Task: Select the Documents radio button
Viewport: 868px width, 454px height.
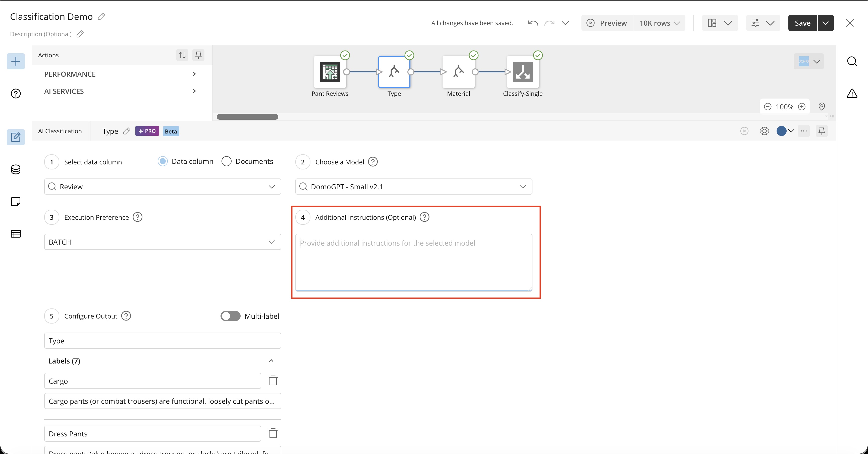Action: point(227,161)
